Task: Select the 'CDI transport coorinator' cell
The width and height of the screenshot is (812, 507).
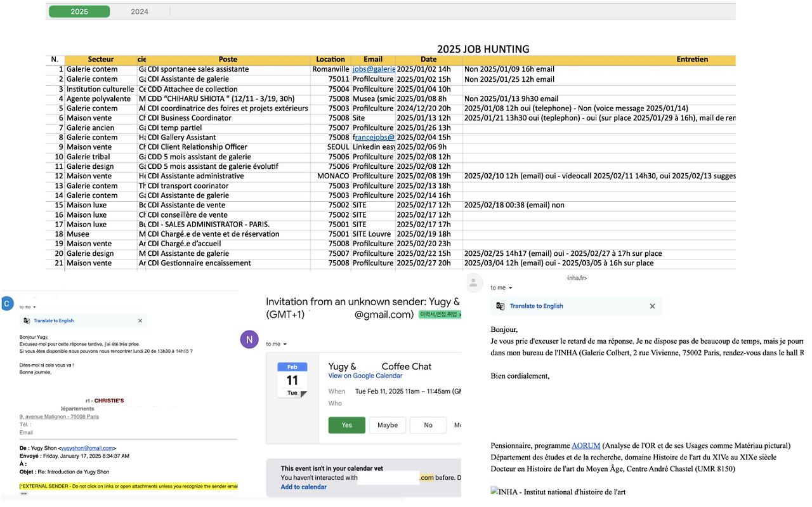Action: (228, 186)
